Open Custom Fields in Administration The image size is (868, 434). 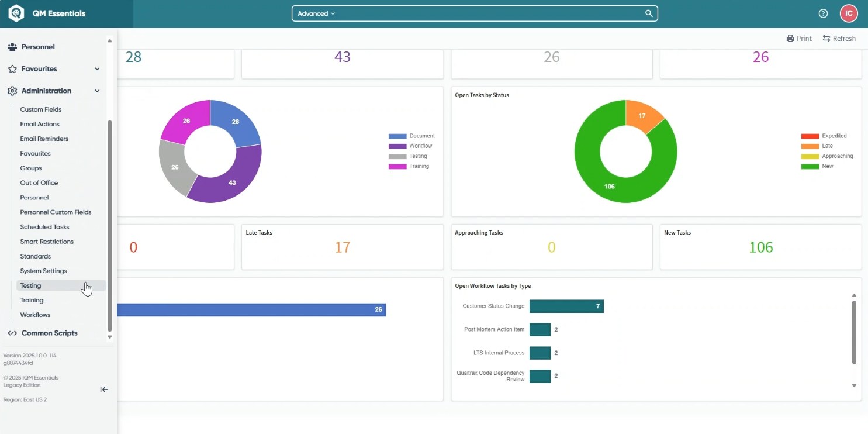tap(41, 109)
